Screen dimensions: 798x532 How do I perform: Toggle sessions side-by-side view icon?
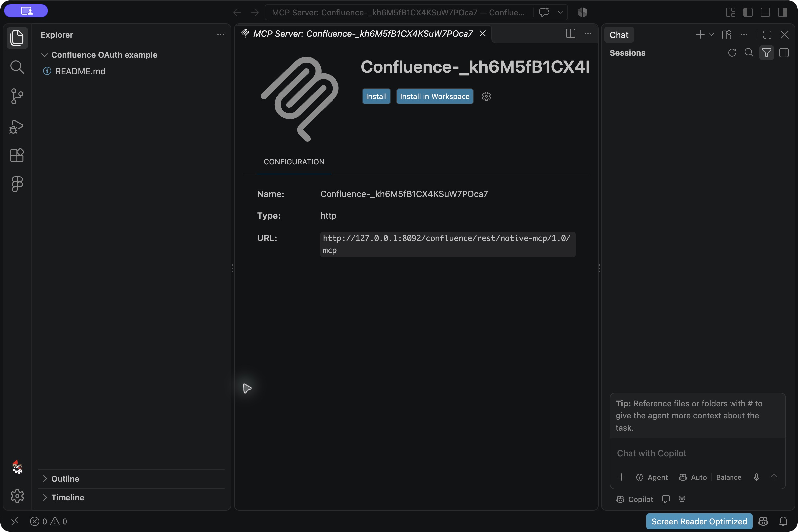click(784, 53)
